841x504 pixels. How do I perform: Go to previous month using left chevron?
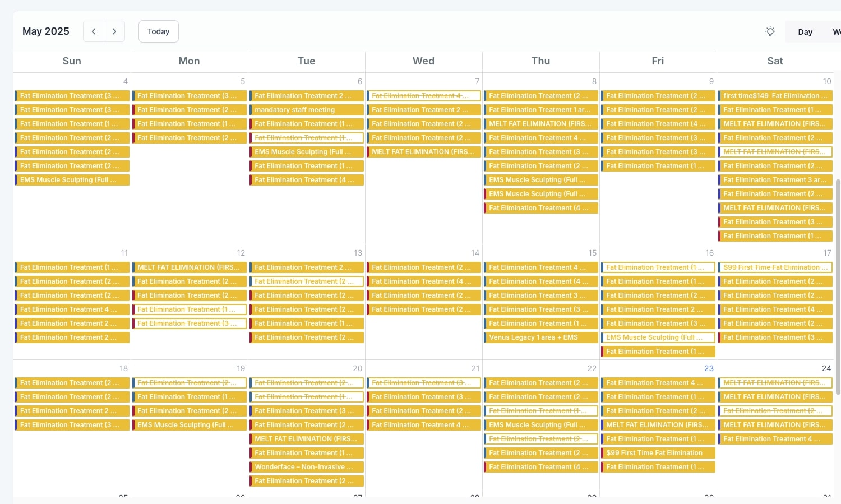pos(93,31)
